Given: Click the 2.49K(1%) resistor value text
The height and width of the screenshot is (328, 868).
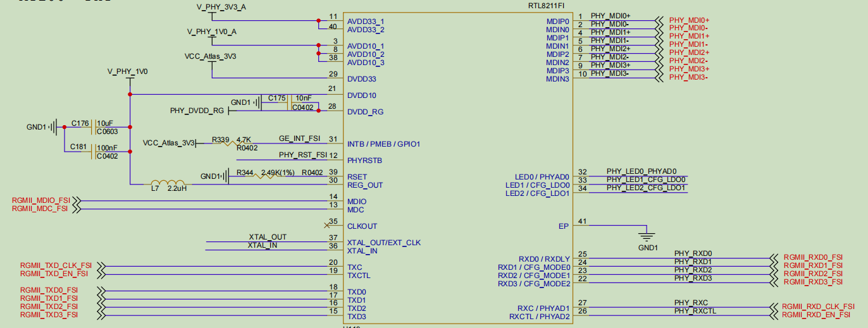Looking at the screenshot, I should pos(279,172).
